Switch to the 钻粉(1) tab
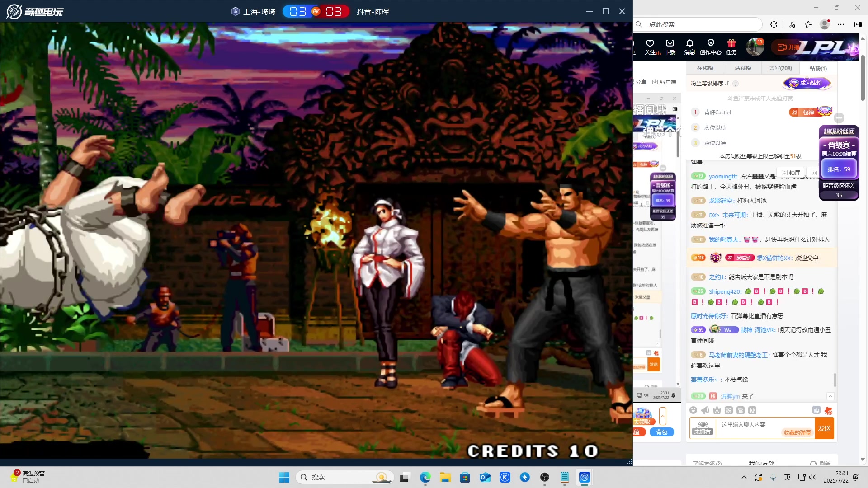This screenshot has width=868, height=488. coord(818,68)
